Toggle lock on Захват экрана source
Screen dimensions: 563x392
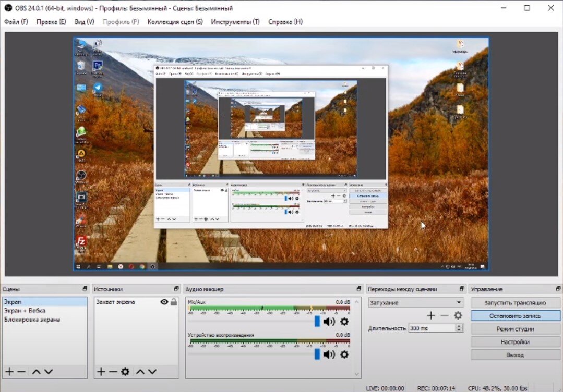pyautogui.click(x=174, y=302)
